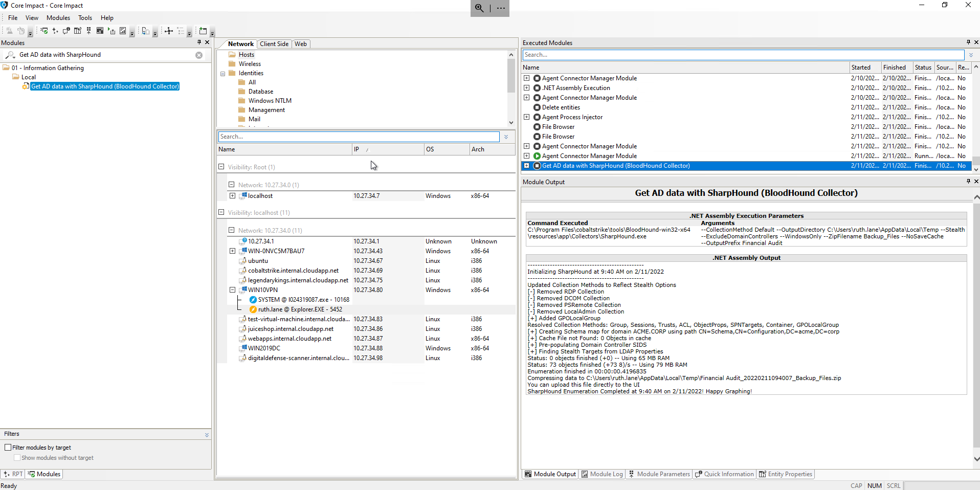Expand the WIN-0NVC5M7BAU7 host node
980x490 pixels.
(x=232, y=251)
